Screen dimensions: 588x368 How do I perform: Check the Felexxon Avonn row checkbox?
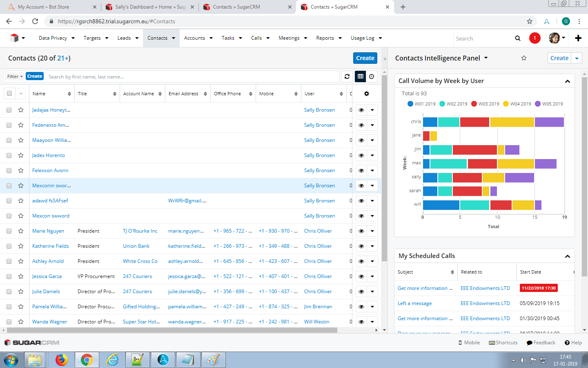pos(9,171)
